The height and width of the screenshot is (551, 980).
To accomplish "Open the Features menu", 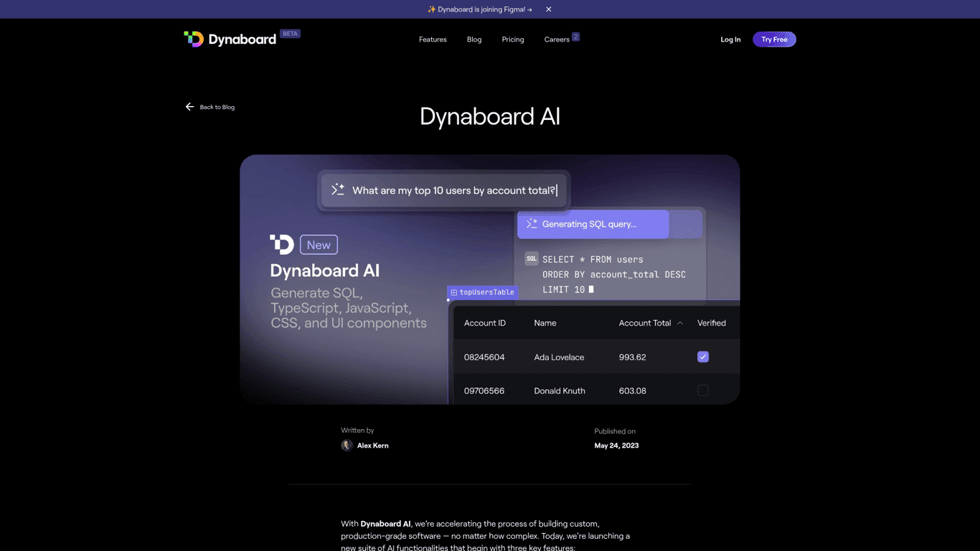I will click(x=433, y=39).
